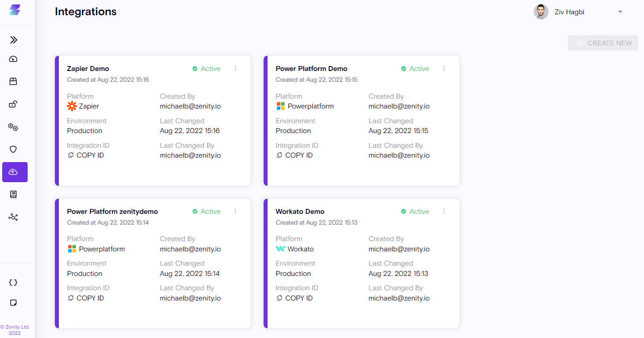This screenshot has height=338, width=644.
Task: Click the sticky note icon in sidebar
Action: [13, 303]
